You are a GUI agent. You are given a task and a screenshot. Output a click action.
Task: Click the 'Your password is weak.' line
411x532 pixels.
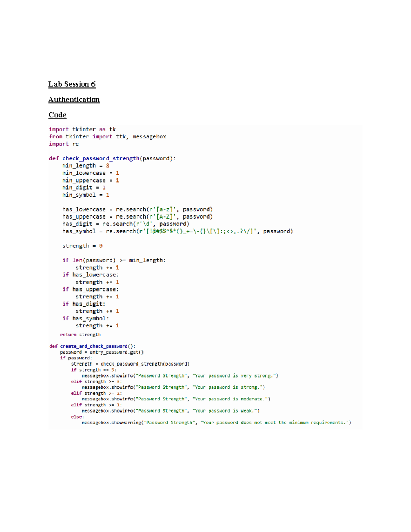[171, 411]
